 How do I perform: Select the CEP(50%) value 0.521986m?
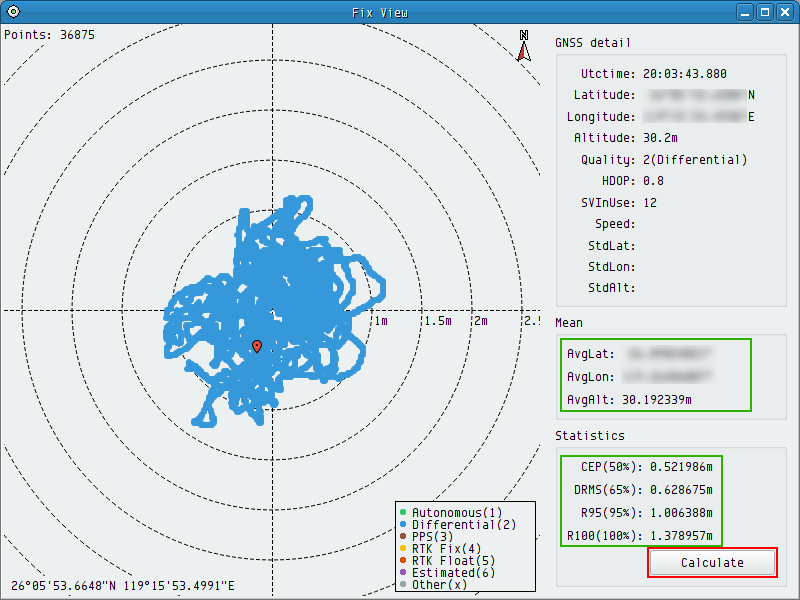point(681,467)
